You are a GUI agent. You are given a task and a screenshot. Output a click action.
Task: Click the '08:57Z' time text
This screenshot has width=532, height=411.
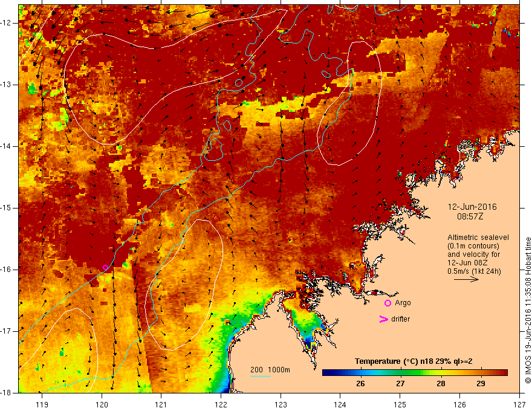click(470, 216)
